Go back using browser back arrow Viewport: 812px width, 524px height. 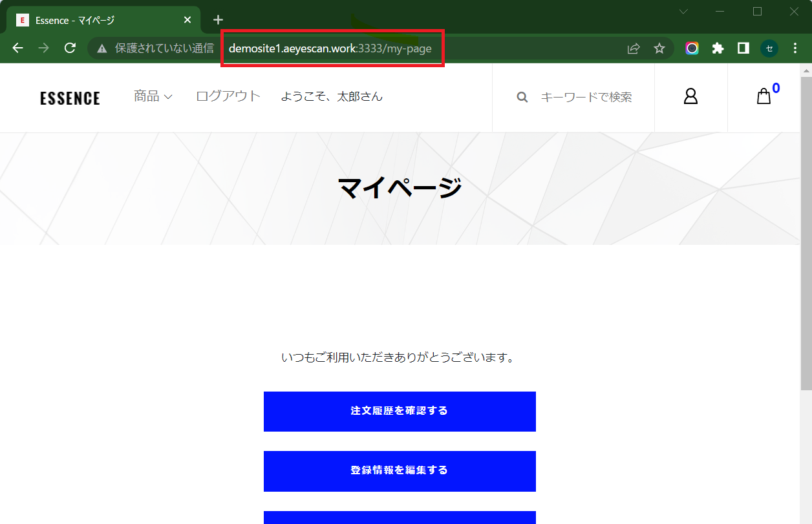pos(18,48)
